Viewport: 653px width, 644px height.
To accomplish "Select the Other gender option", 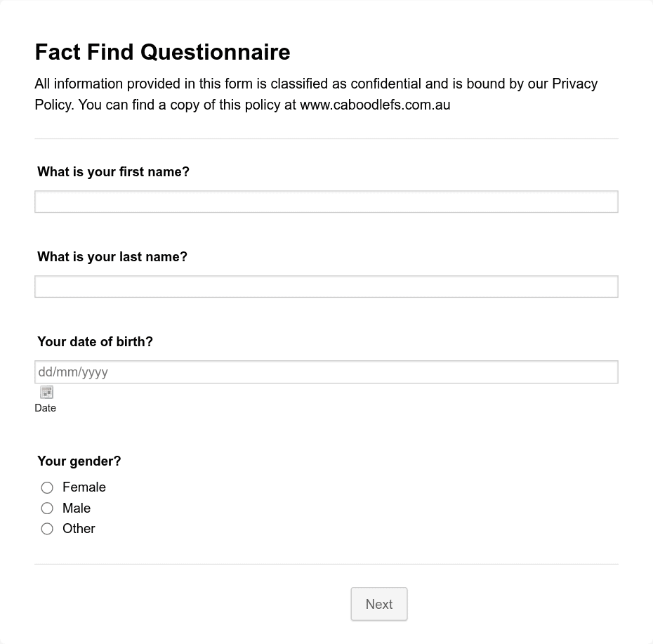I will point(47,528).
